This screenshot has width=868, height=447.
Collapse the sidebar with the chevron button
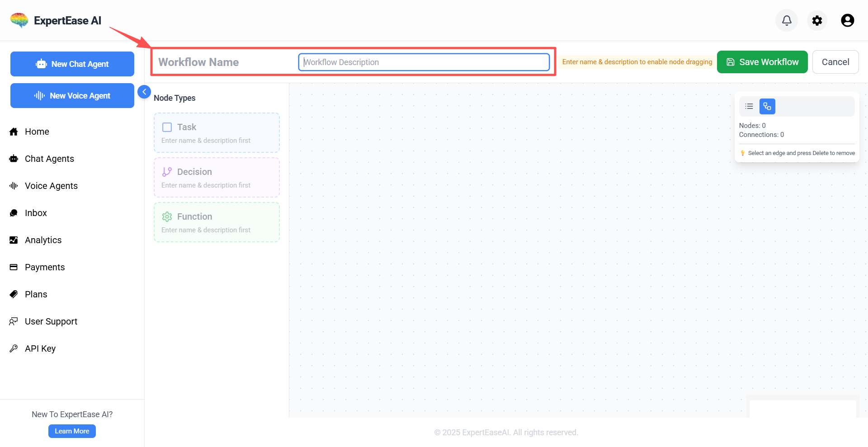click(144, 92)
